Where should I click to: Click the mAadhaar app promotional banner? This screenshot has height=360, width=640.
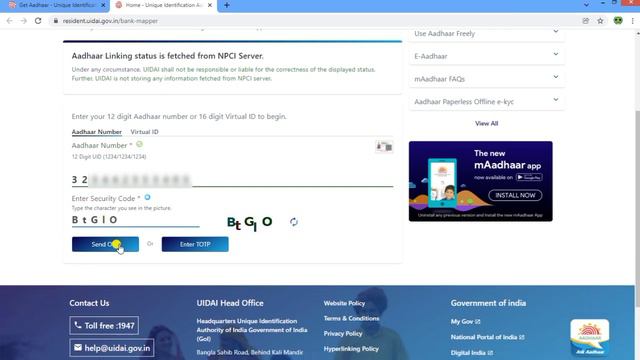pos(480,181)
